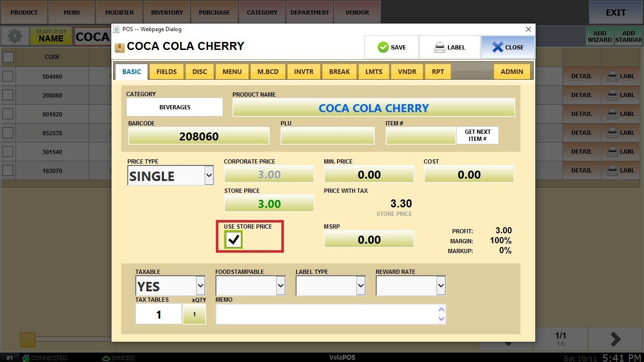Open the Taxable dropdown
The width and height of the screenshot is (644, 362).
170,286
